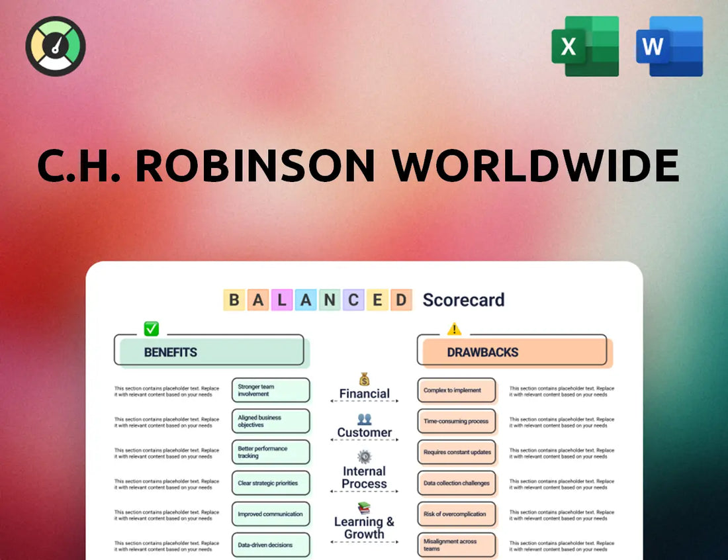Click the Data collection challenges box
This screenshot has height=560, width=728.
pyautogui.click(x=457, y=483)
